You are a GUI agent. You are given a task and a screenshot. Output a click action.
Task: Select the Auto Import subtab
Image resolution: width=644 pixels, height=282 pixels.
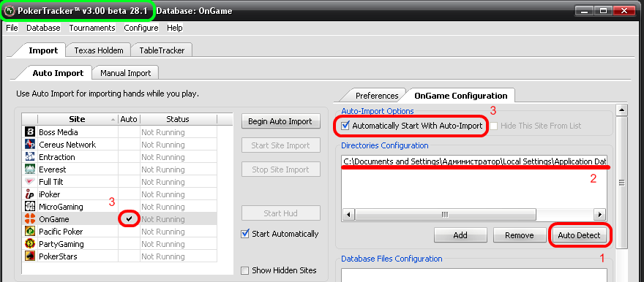tap(58, 73)
